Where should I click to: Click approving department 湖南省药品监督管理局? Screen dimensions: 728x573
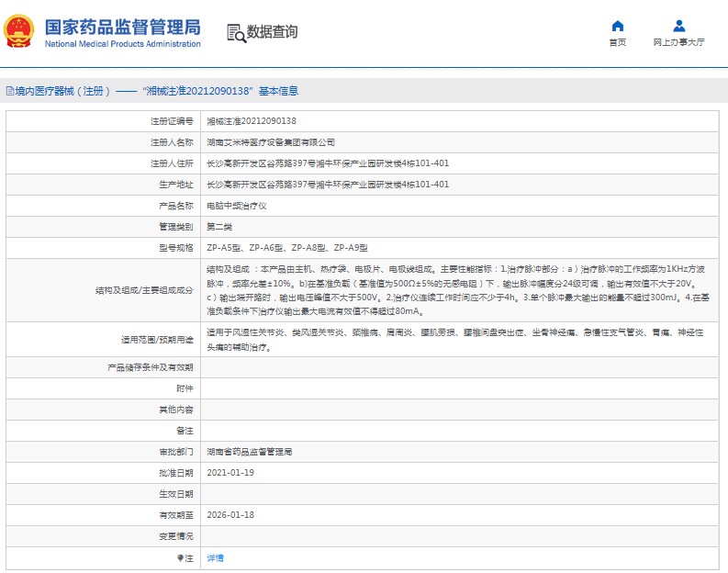(x=250, y=452)
